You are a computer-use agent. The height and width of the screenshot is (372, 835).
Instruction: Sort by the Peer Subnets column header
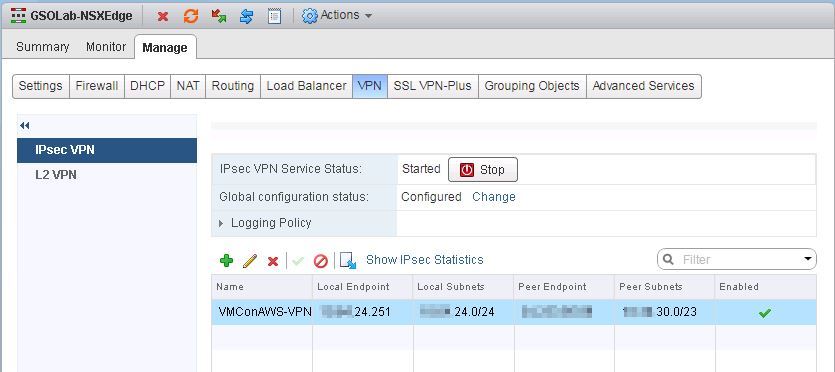click(x=664, y=287)
